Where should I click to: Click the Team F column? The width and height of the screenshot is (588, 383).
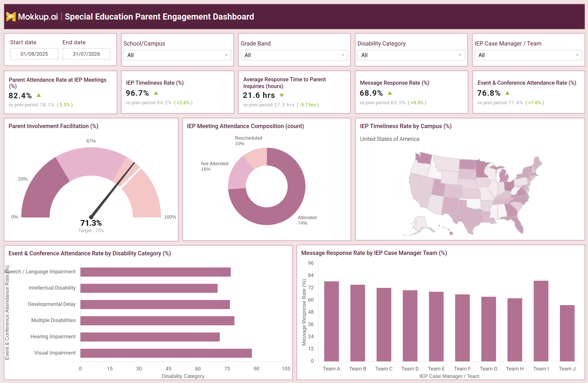[x=463, y=328]
